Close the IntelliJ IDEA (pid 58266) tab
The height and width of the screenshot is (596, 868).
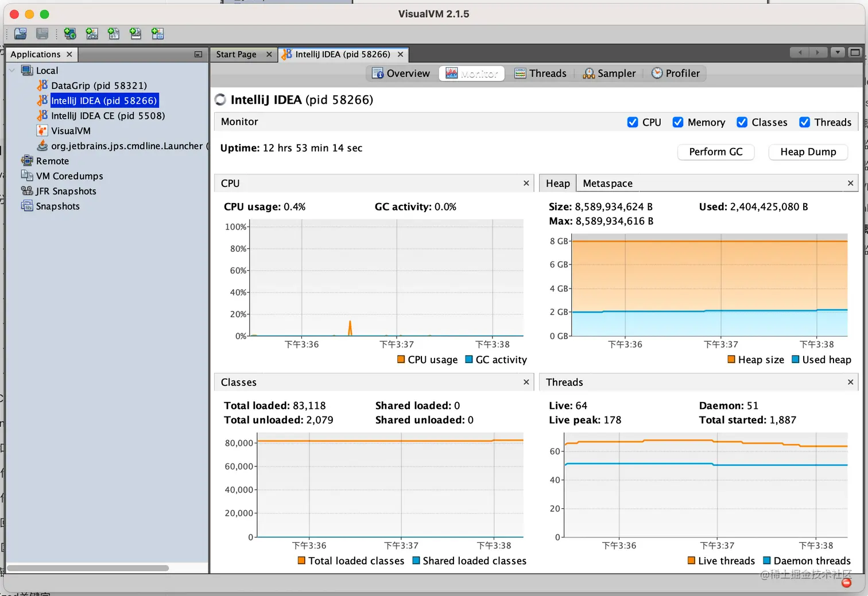click(x=400, y=54)
